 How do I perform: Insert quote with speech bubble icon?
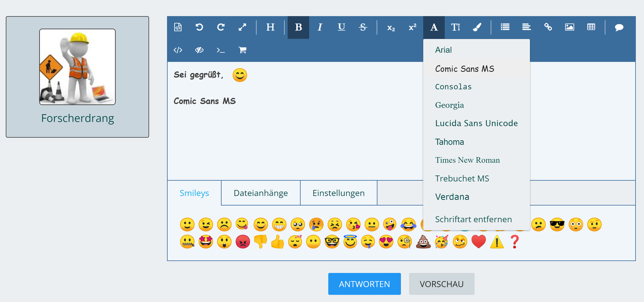click(x=619, y=27)
